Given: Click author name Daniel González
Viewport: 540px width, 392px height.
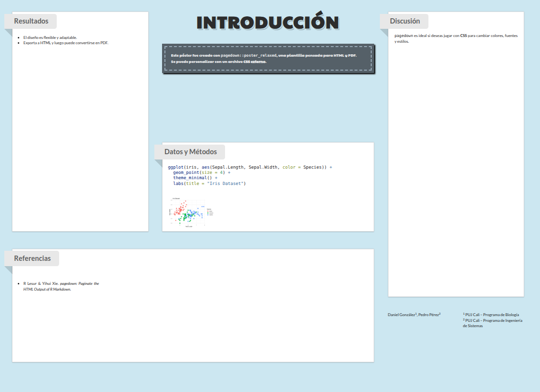Looking at the screenshot, I should click(x=402, y=315).
